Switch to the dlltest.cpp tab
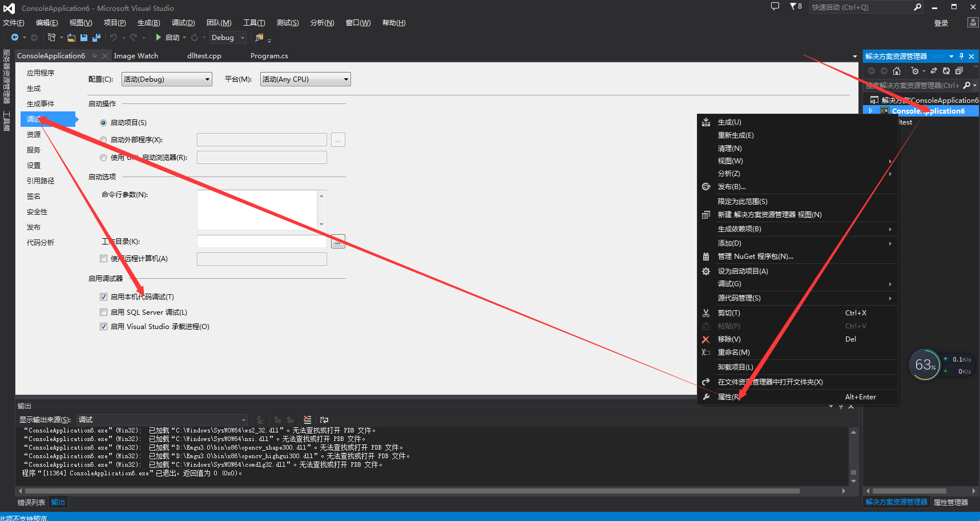Image resolution: width=980 pixels, height=521 pixels. pyautogui.click(x=204, y=55)
